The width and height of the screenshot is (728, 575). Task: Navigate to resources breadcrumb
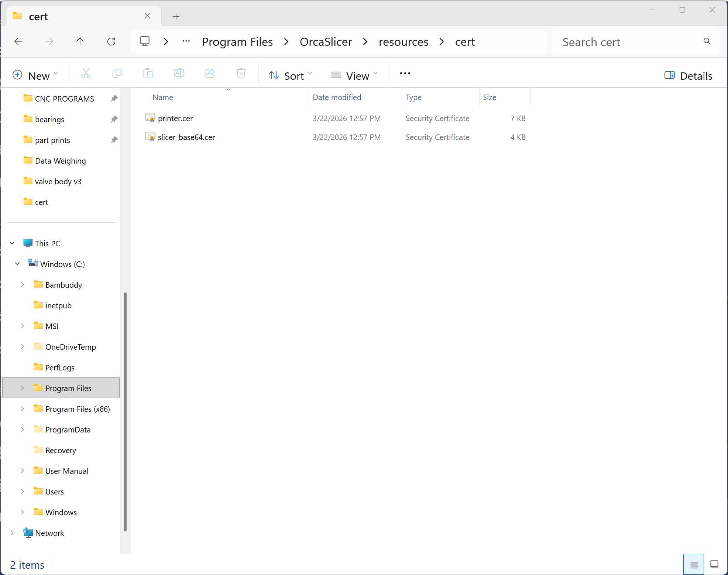[404, 42]
